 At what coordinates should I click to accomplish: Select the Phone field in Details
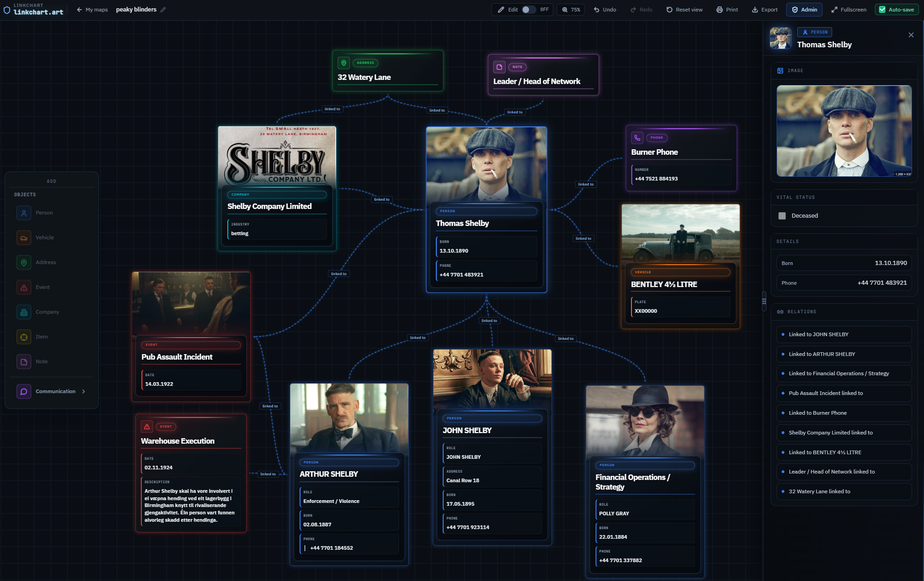click(x=844, y=283)
